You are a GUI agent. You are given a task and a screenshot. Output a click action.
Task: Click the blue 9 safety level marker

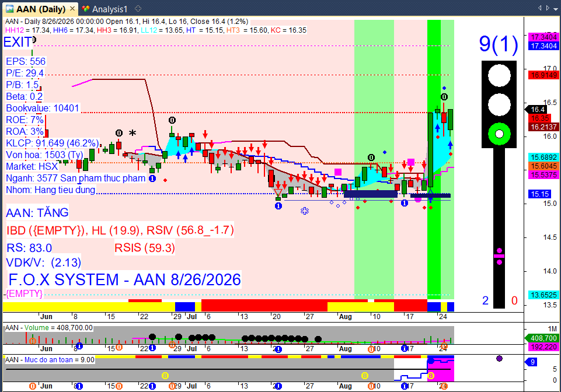(x=532, y=362)
